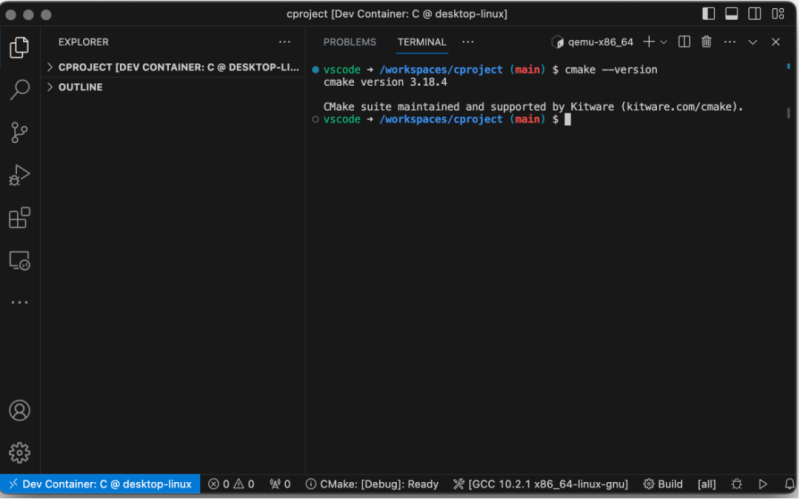Click the CMake Build button
Viewport: 800px width, 499px height.
click(x=663, y=484)
